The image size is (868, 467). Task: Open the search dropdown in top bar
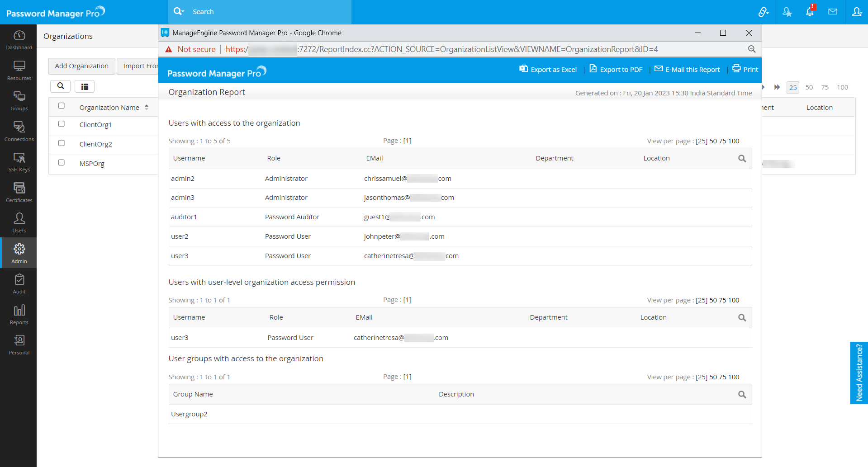click(x=179, y=12)
